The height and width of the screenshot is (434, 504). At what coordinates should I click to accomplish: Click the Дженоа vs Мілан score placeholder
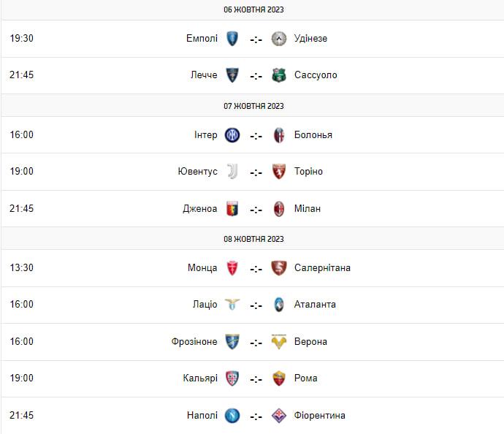(x=256, y=209)
